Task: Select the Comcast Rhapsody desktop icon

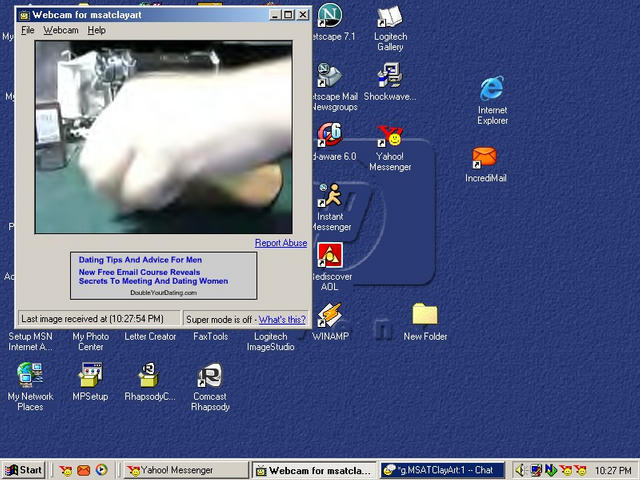Action: [210, 375]
